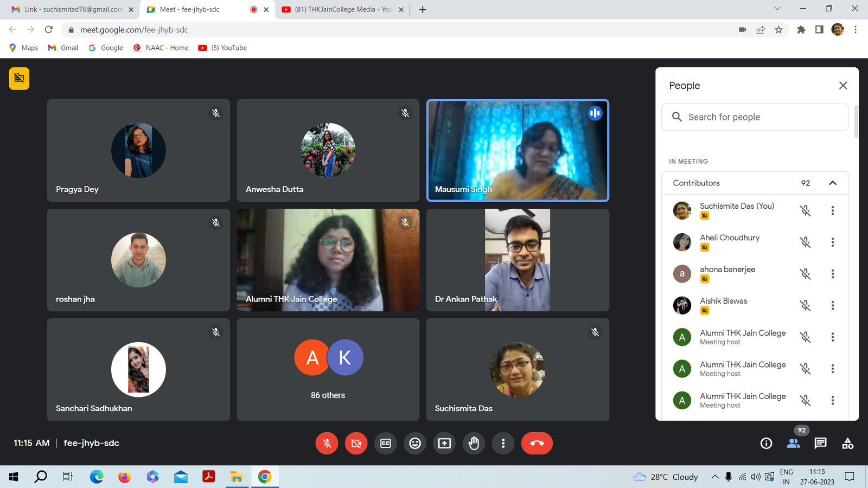
Task: Open Microsoft Edge from the taskbar
Action: [x=97, y=477]
